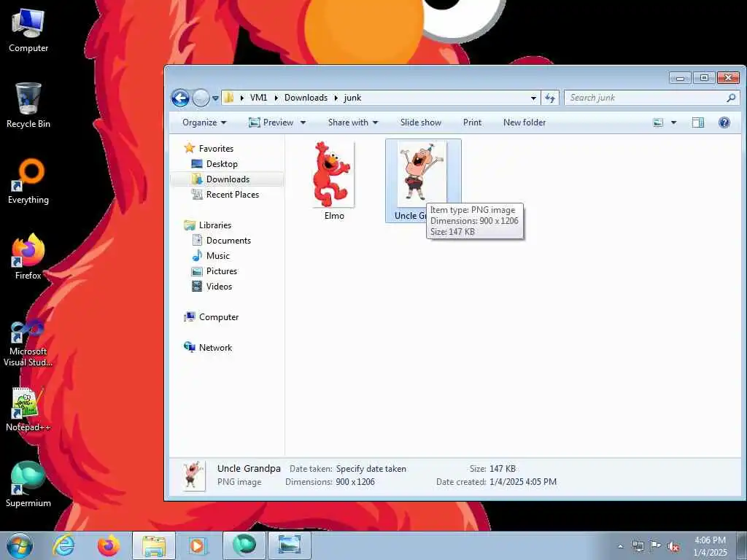Click the Recycle Bin desktop icon

tap(28, 105)
